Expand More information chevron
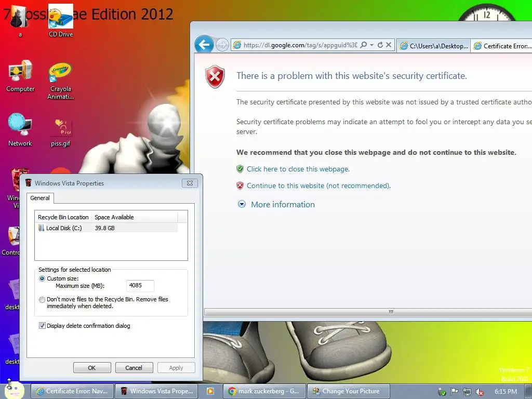532x399 pixels. (x=242, y=204)
